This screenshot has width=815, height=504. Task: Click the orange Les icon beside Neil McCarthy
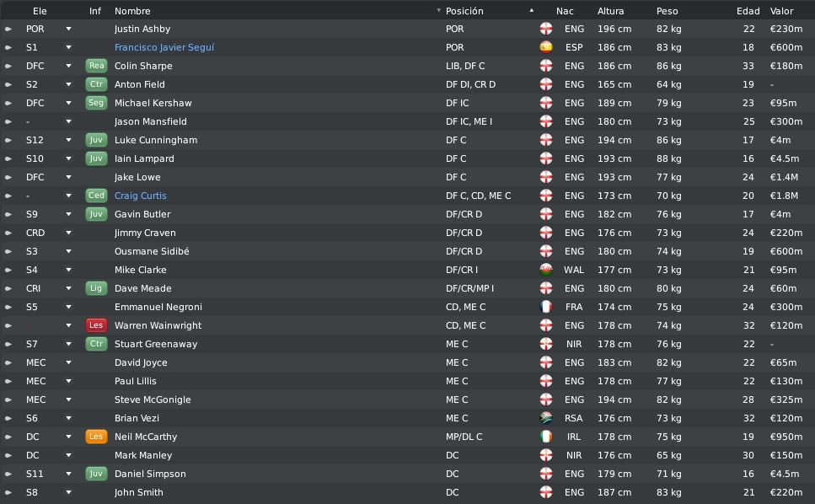pyautogui.click(x=96, y=437)
